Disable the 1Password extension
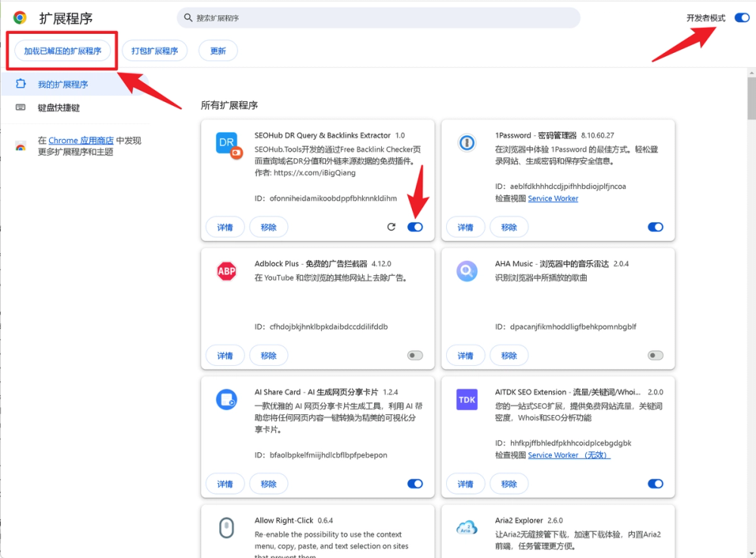The height and width of the screenshot is (558, 756). point(655,227)
